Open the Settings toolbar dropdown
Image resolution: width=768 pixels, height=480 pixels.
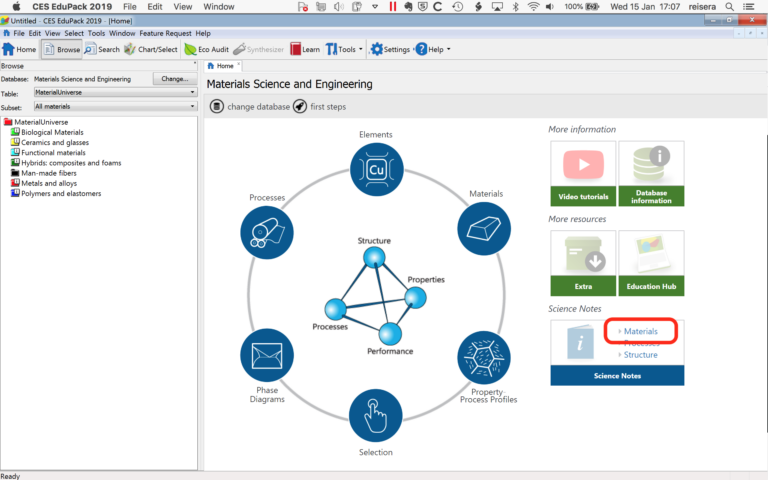coord(390,49)
